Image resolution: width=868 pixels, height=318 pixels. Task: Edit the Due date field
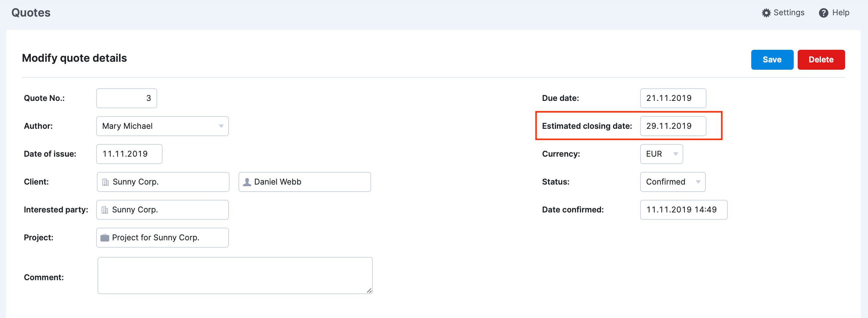(x=673, y=98)
